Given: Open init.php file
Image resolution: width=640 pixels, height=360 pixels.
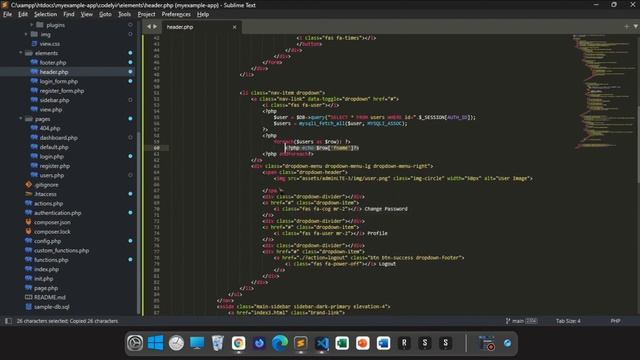Looking at the screenshot, I should [x=43, y=278].
